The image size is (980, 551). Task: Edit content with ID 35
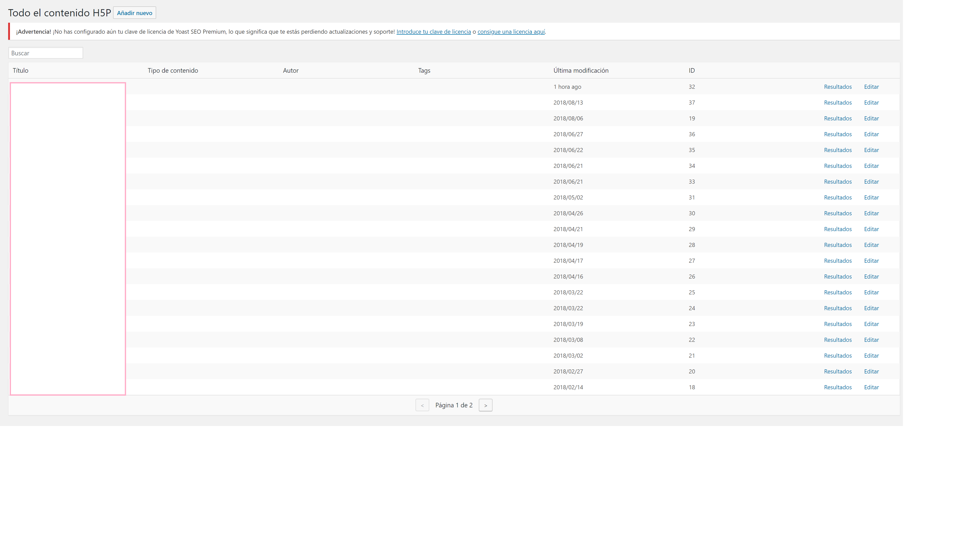coord(871,150)
